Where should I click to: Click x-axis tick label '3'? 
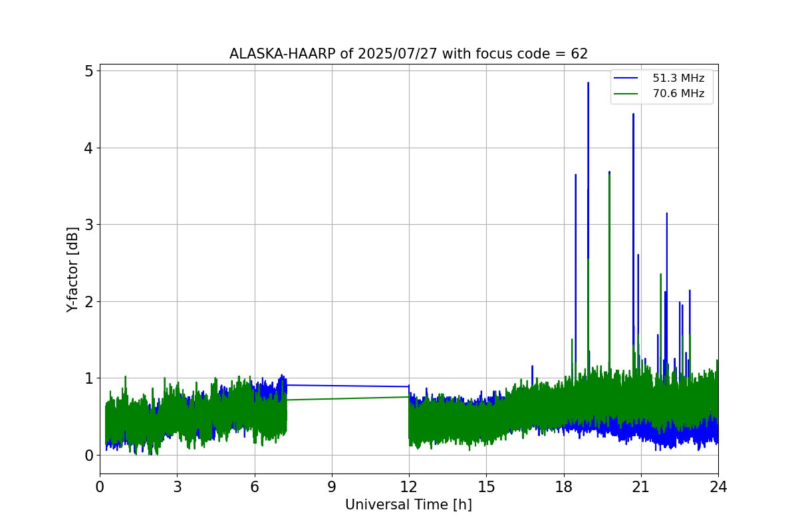coord(177,487)
